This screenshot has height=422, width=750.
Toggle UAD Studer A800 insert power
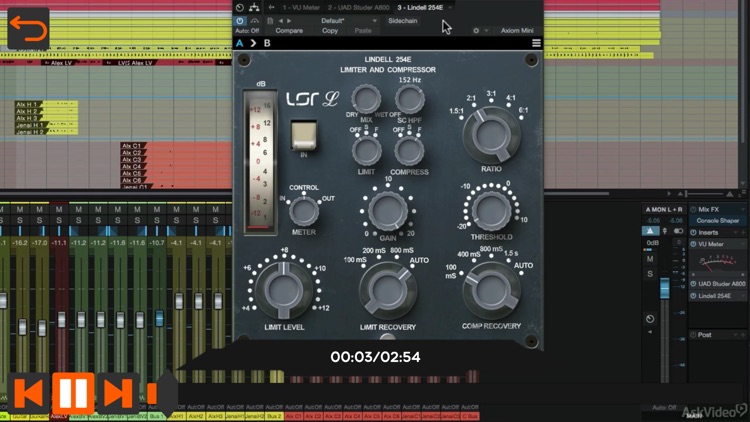point(693,284)
